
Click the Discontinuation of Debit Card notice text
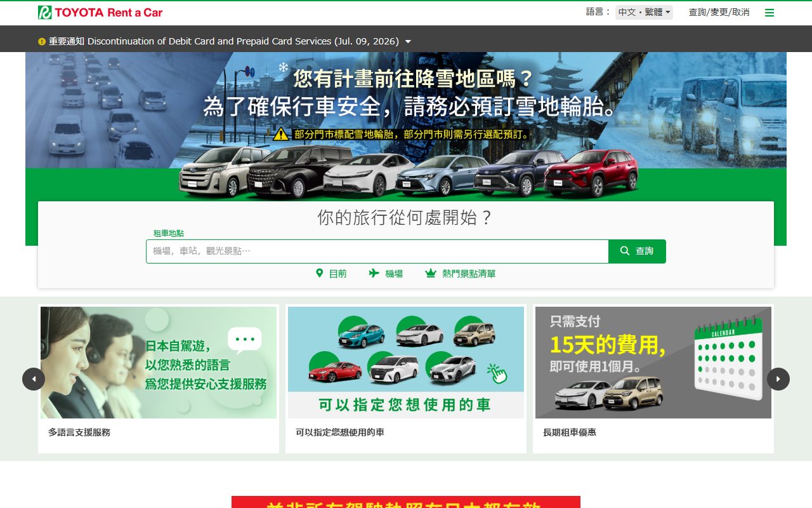(x=243, y=41)
